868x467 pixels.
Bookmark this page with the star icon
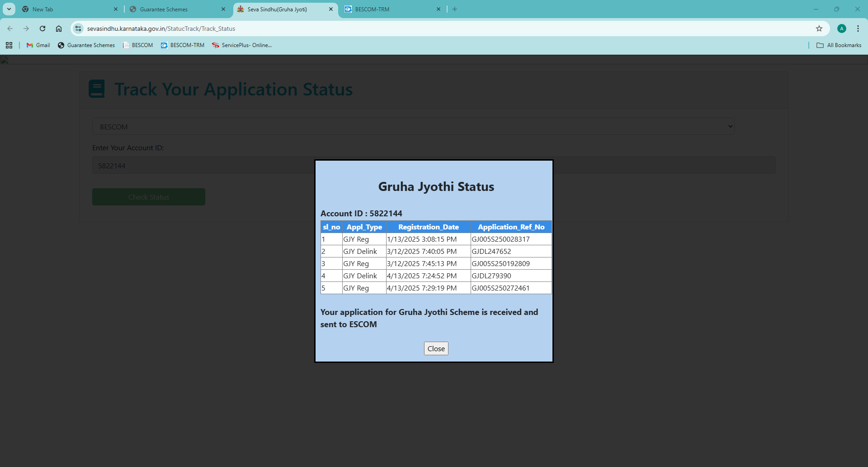819,29
